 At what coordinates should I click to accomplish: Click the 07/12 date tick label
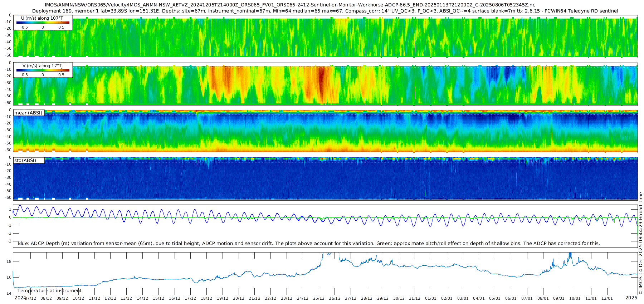tap(30, 298)
